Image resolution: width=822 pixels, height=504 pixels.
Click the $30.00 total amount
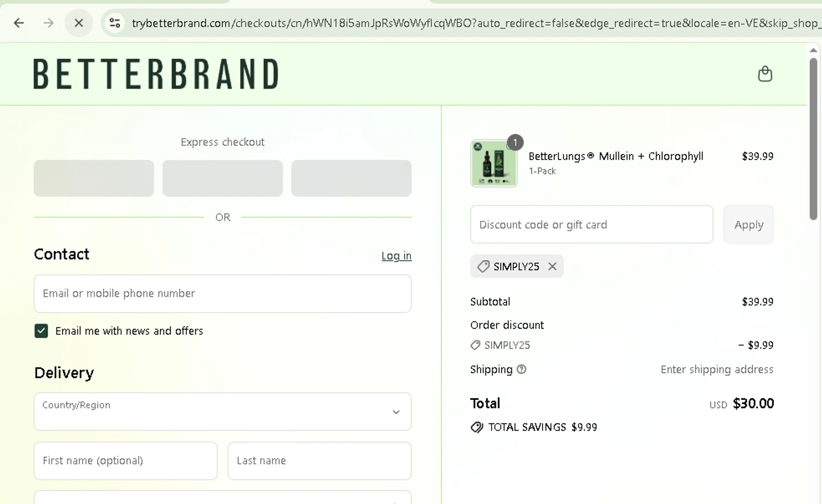click(x=754, y=404)
